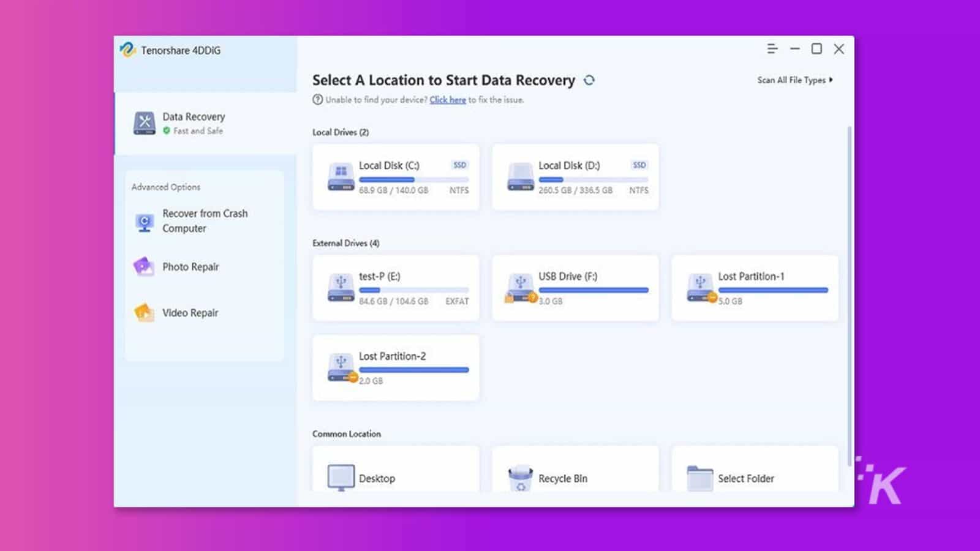Click the 'External Drives (4)' heading

[x=345, y=243]
